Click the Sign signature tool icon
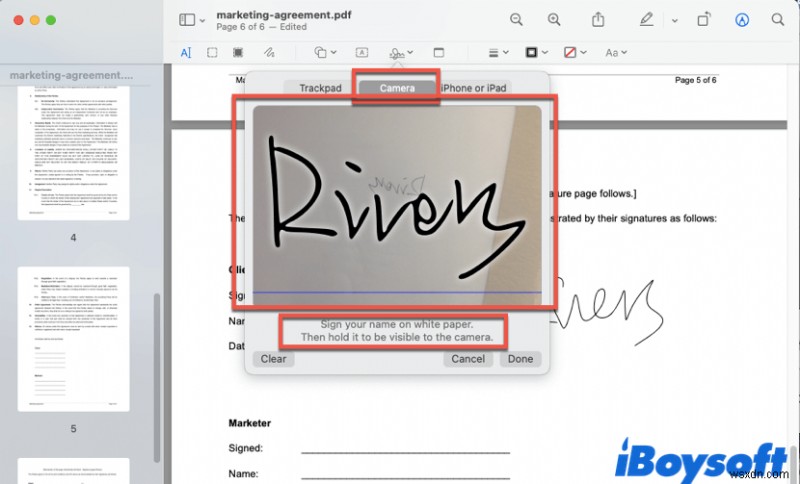The width and height of the screenshot is (800, 484). pyautogui.click(x=397, y=53)
